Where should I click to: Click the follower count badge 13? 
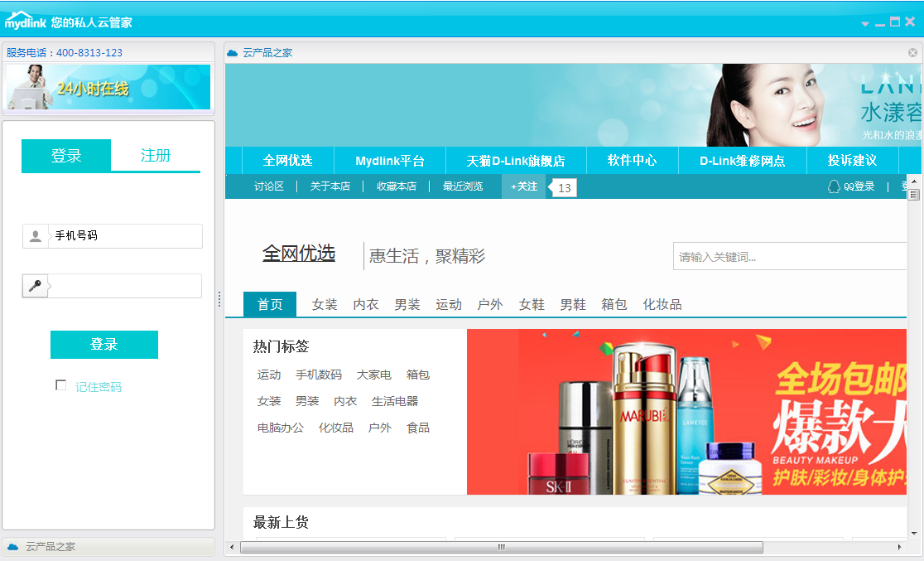pos(563,188)
